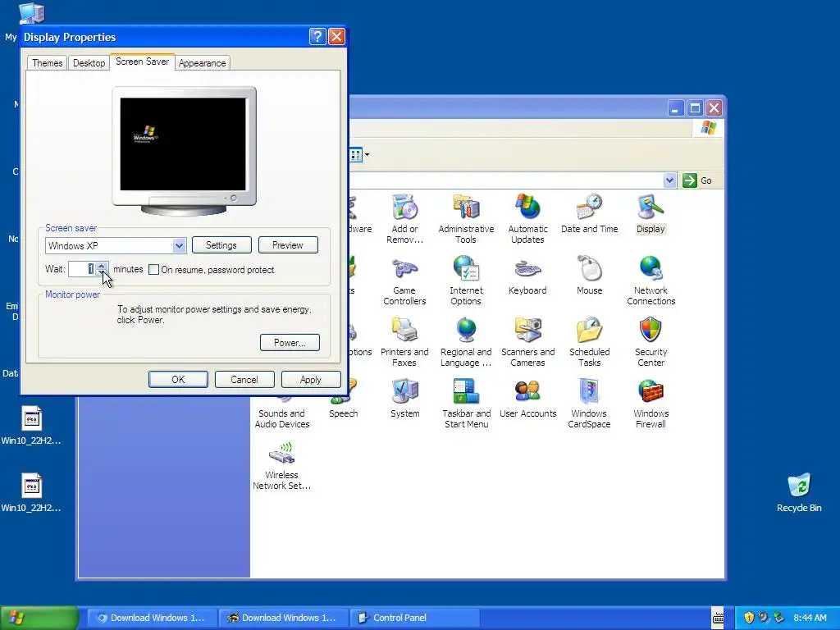Increase the Wait minutes spinner

point(101,265)
